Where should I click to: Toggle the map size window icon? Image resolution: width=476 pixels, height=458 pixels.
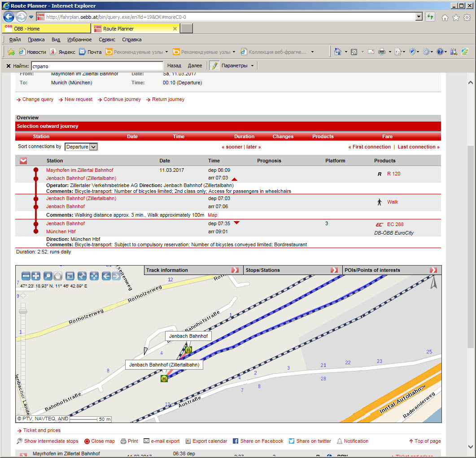70,276
